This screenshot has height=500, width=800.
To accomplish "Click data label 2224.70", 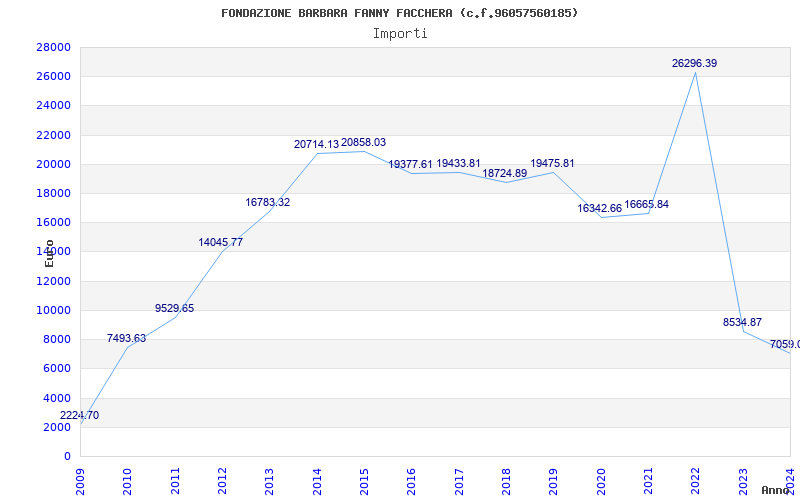I will tap(80, 415).
